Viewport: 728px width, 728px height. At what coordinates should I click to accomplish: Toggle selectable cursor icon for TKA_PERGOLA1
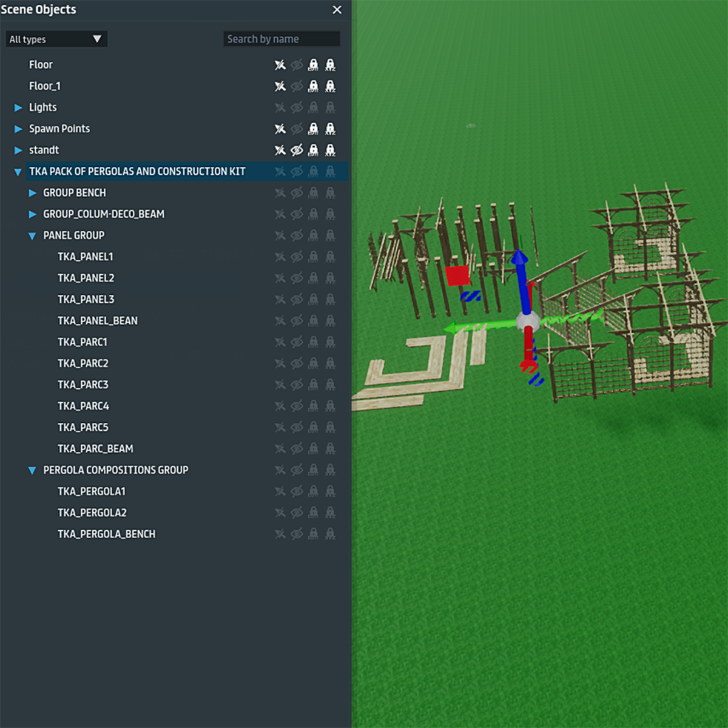(x=280, y=491)
